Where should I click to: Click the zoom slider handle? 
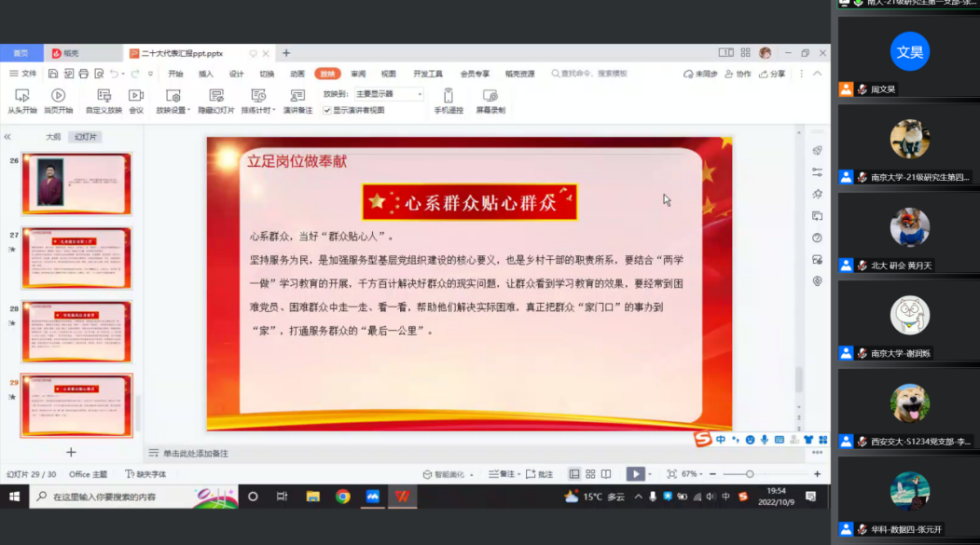[750, 474]
